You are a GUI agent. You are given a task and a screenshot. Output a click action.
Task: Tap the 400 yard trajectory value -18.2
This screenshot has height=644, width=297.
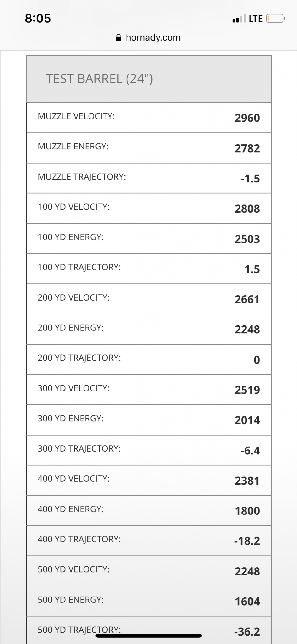[247, 541]
